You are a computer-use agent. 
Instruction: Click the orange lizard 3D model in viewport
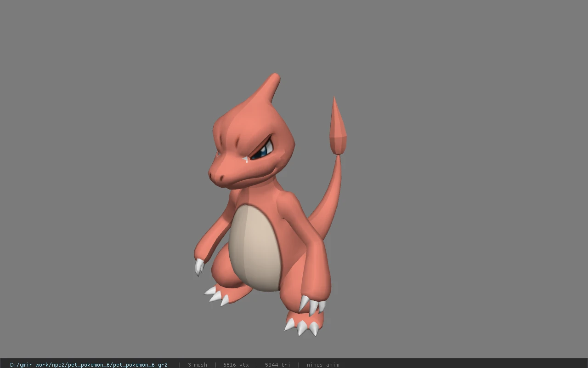[270, 205]
